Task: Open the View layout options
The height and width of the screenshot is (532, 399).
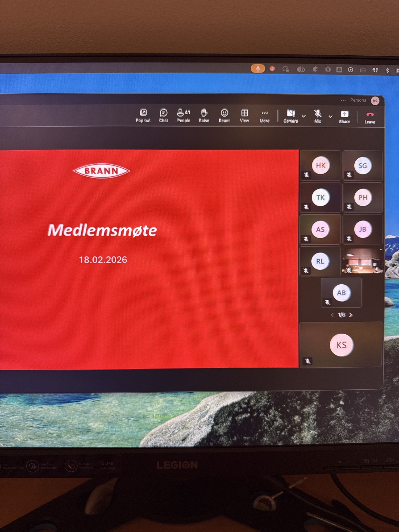Action: [x=244, y=116]
